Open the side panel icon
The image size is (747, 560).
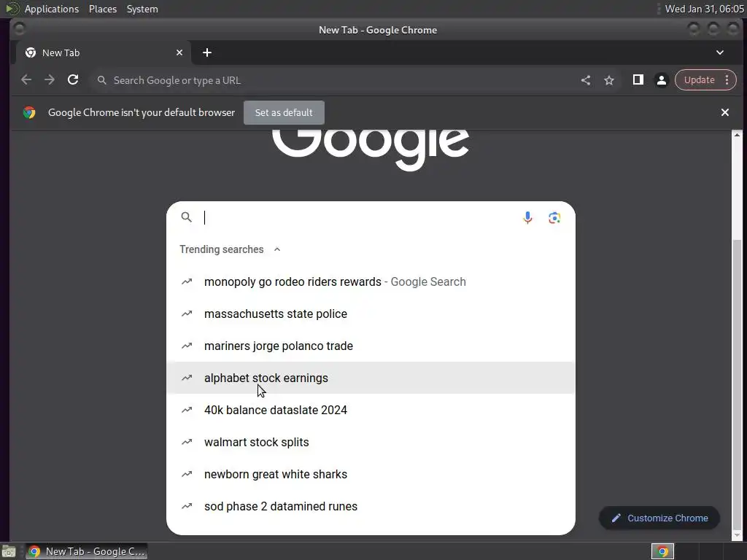coord(638,80)
